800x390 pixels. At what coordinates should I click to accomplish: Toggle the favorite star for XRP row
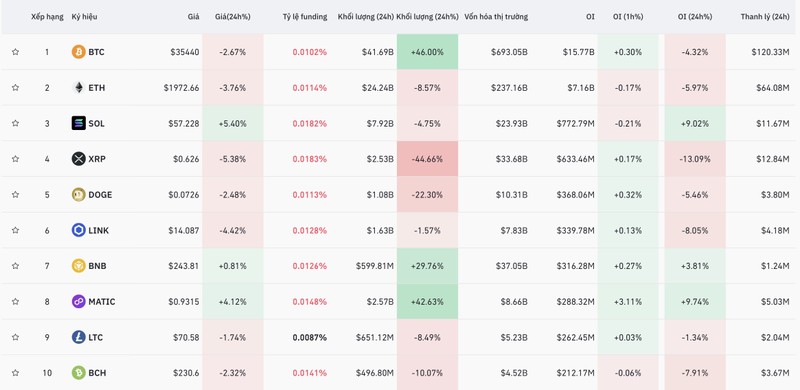[15, 159]
